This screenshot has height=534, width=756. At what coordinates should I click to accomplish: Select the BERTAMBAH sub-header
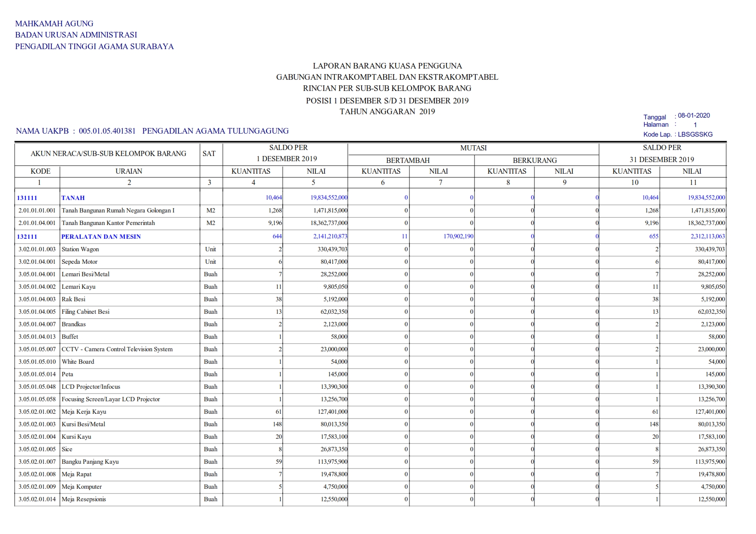(x=408, y=160)
